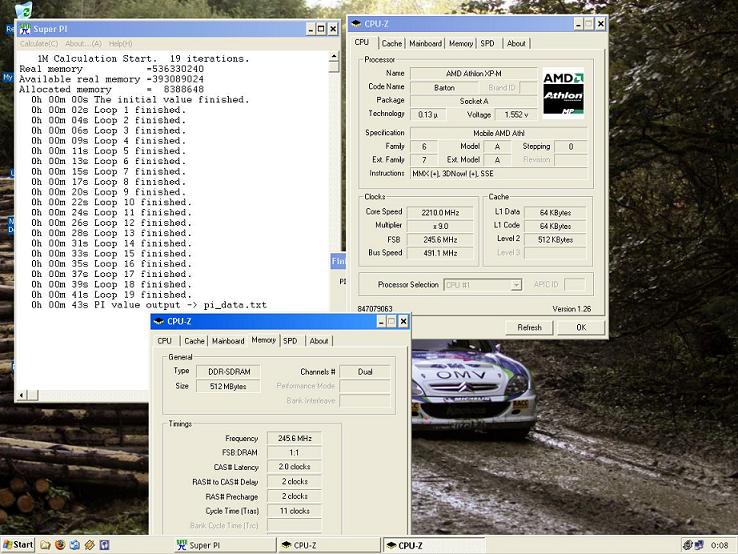Click the CPU-Z logo icon in the top window title bar
Image resolution: width=738 pixels, height=554 pixels.
[356, 24]
